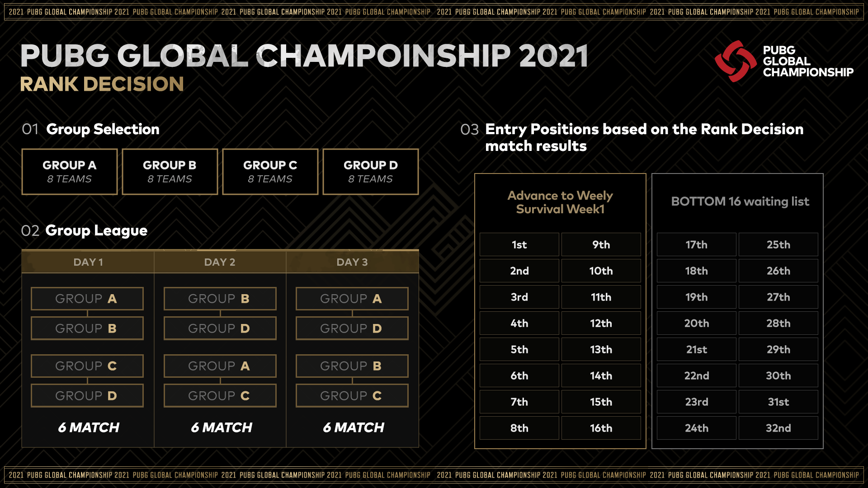
Task: Click the 16th place rank cell
Action: pyautogui.click(x=601, y=428)
